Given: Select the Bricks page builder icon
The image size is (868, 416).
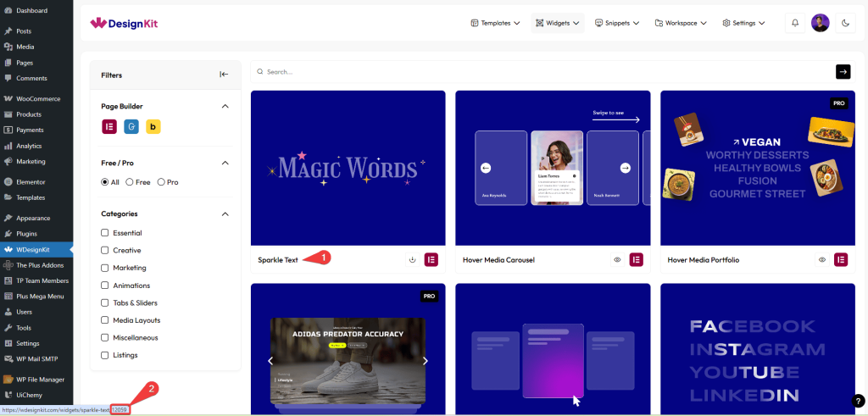Looking at the screenshot, I should pos(153,127).
